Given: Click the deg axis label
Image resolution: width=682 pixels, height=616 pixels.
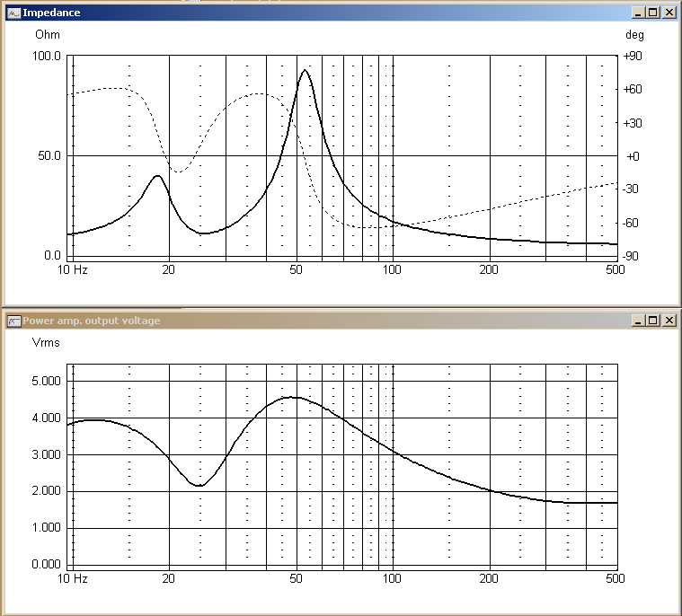Looking at the screenshot, I should pyautogui.click(x=634, y=35).
